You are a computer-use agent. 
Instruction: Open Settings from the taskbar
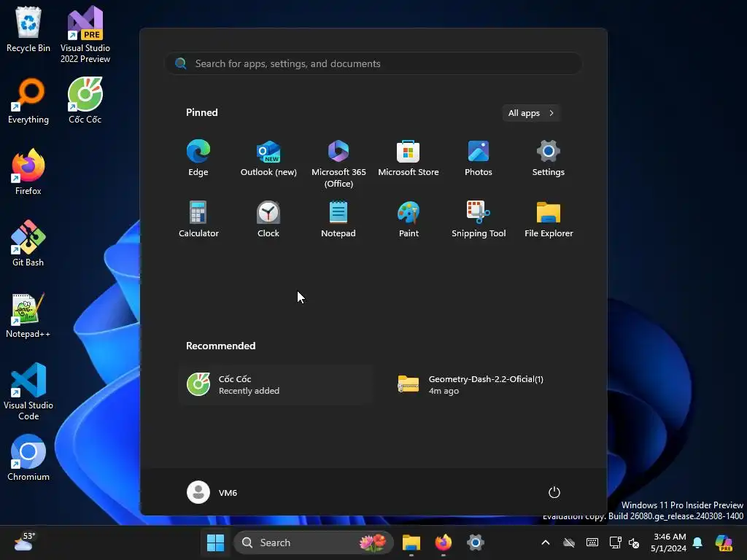click(x=475, y=542)
